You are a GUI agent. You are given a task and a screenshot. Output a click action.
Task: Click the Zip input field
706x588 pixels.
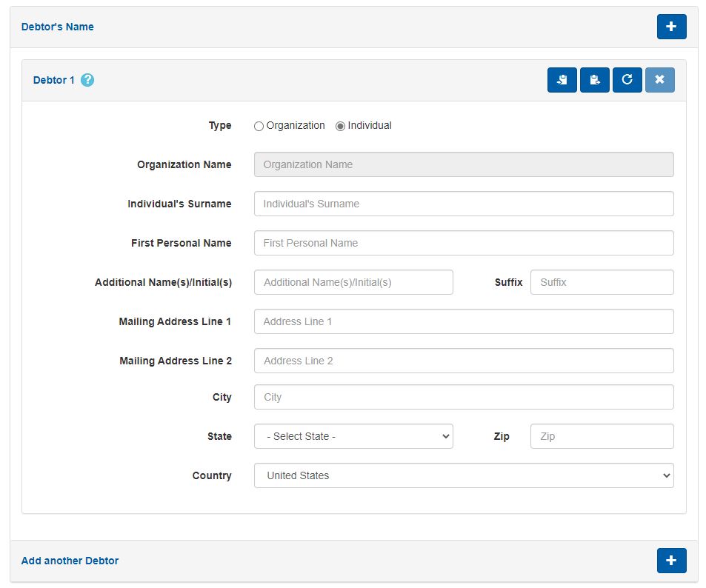coord(602,436)
